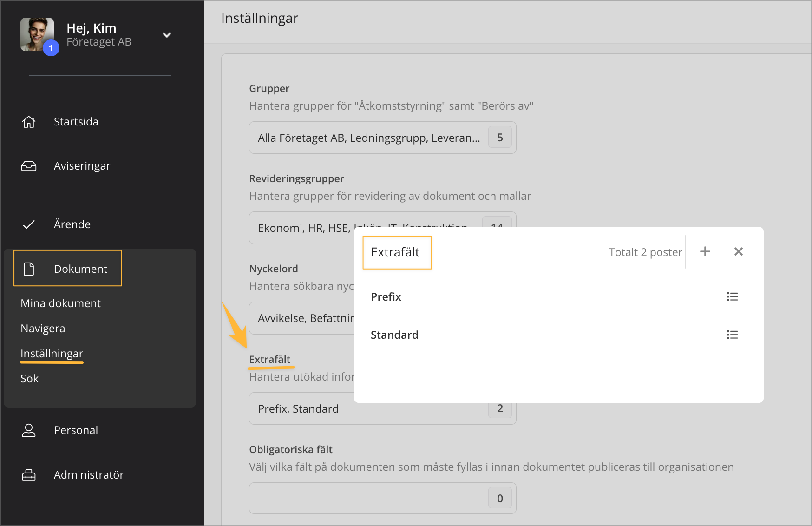Open Mina dokument
This screenshot has width=812, height=526.
[60, 303]
